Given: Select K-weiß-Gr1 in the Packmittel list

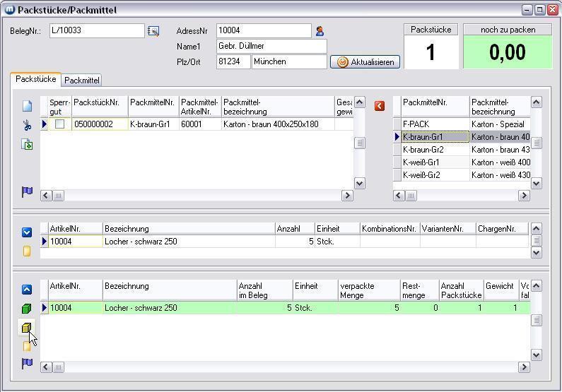Looking at the screenshot, I should pos(421,162).
